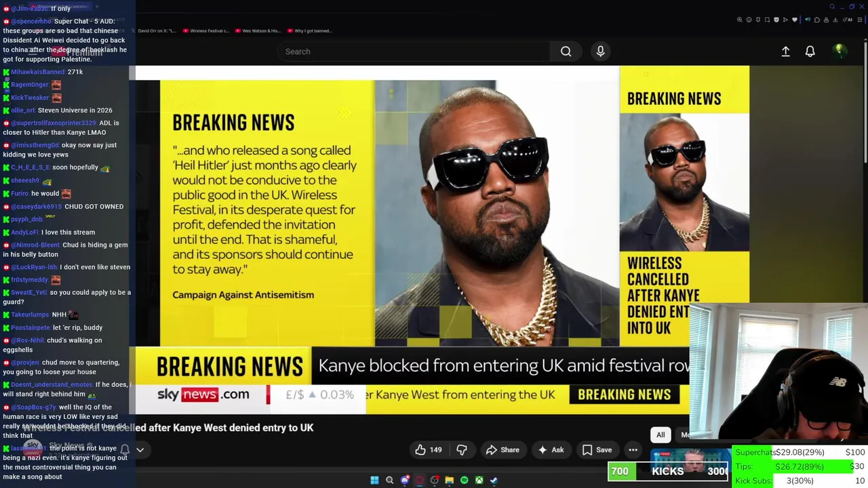The width and height of the screenshot is (868, 488).
Task: Like the video with 149 likes
Action: tap(428, 449)
